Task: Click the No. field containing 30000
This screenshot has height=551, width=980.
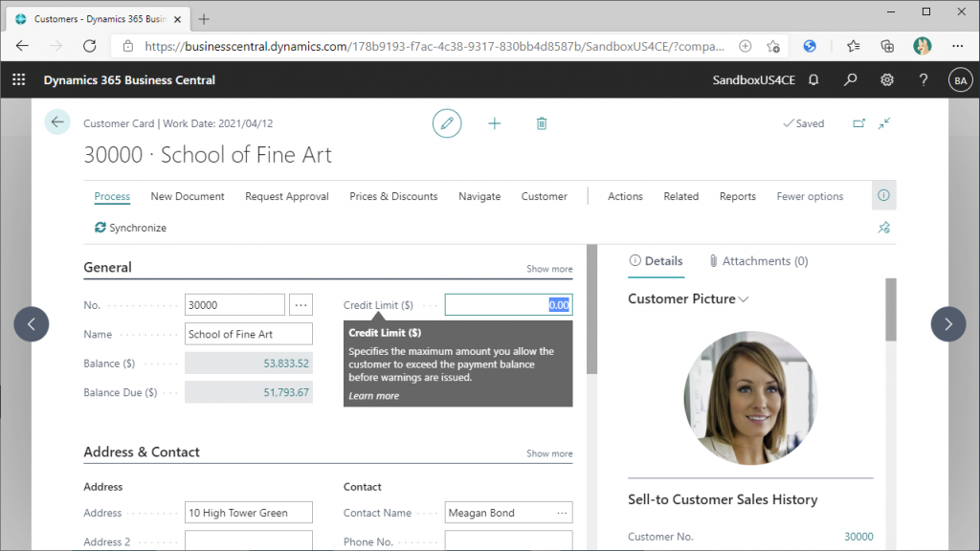Action: pos(235,305)
